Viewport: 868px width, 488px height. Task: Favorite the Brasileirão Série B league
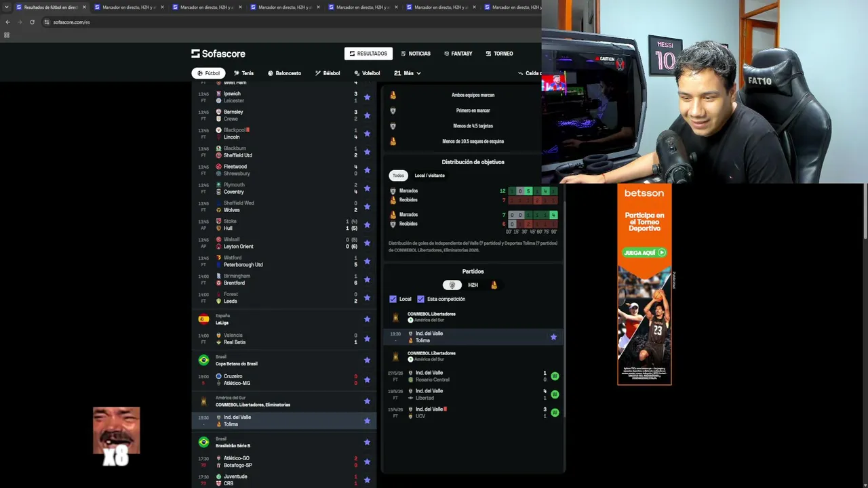367,442
